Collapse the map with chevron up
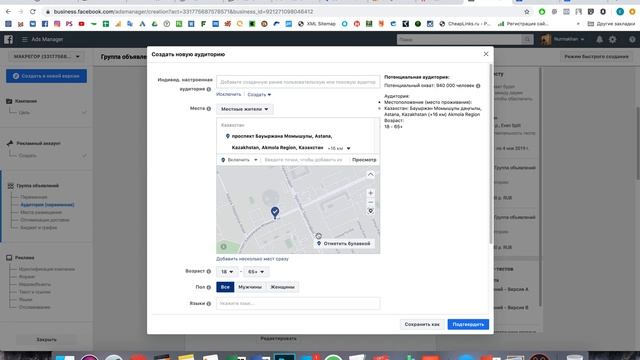The image size is (640, 360). (x=370, y=174)
